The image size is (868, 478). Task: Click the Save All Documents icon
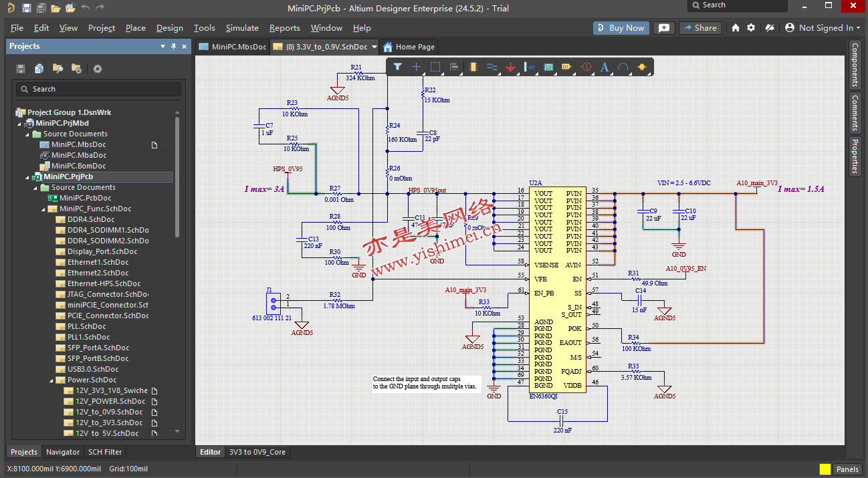[x=41, y=8]
